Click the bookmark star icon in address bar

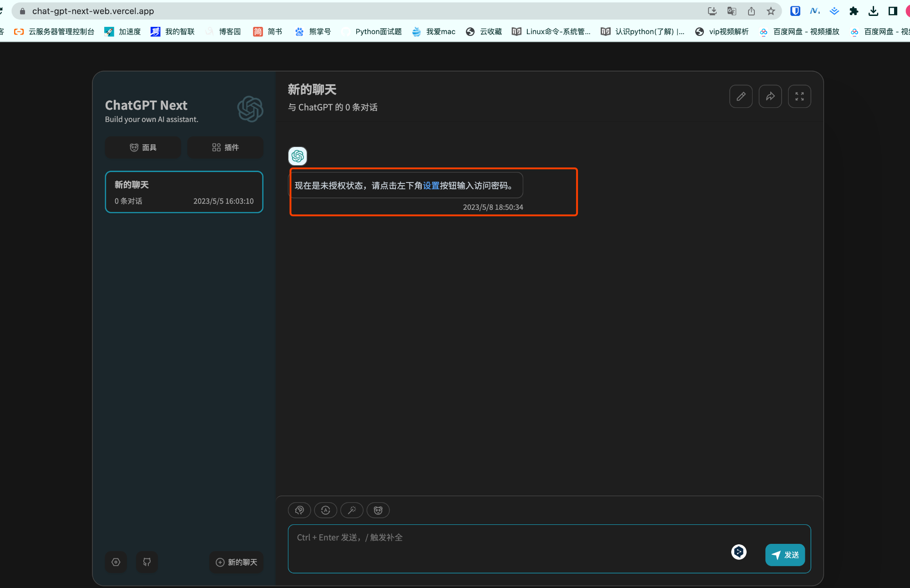pos(771,11)
